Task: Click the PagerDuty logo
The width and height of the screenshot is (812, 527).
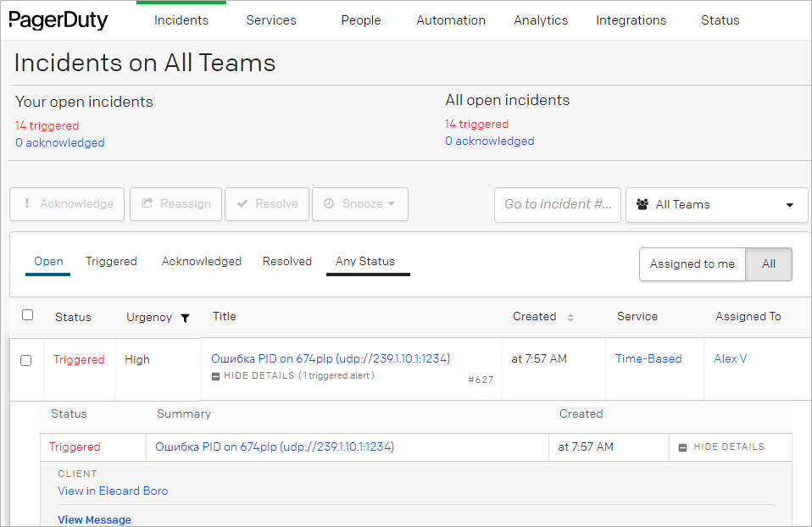Action: pyautogui.click(x=56, y=19)
